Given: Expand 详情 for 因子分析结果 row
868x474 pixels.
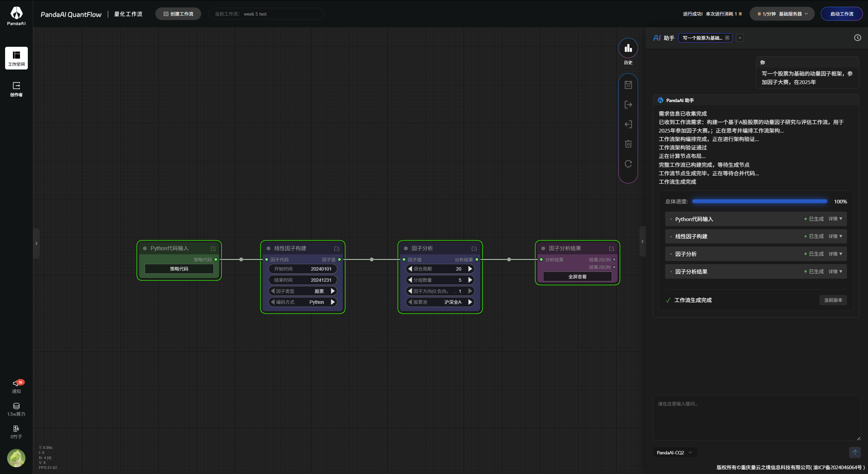Looking at the screenshot, I should coord(835,272).
